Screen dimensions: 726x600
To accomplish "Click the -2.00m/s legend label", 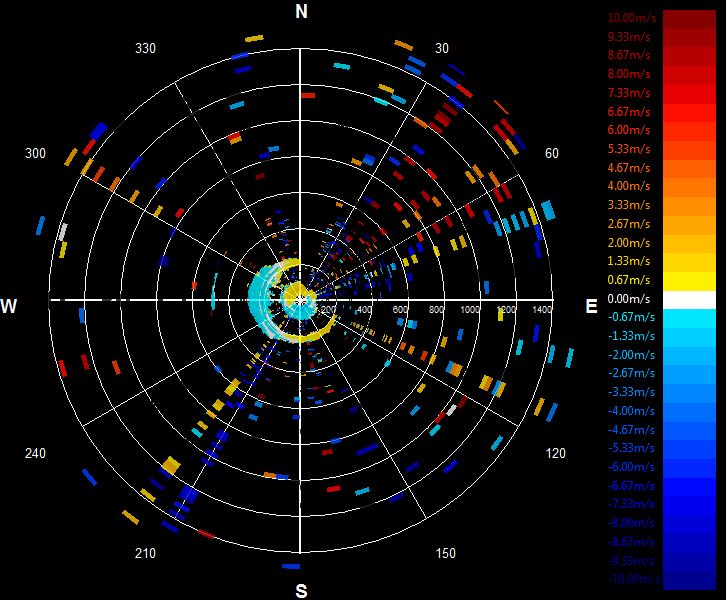I will [631, 355].
